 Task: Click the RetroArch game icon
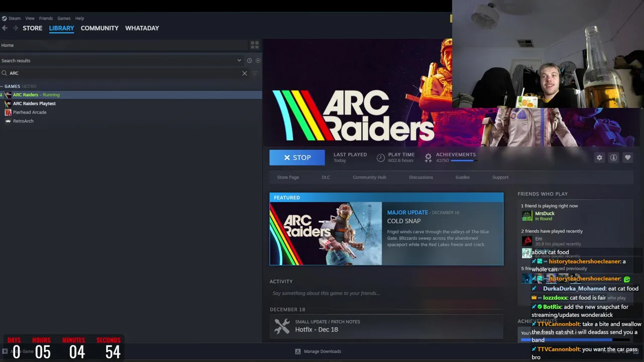pyautogui.click(x=8, y=121)
